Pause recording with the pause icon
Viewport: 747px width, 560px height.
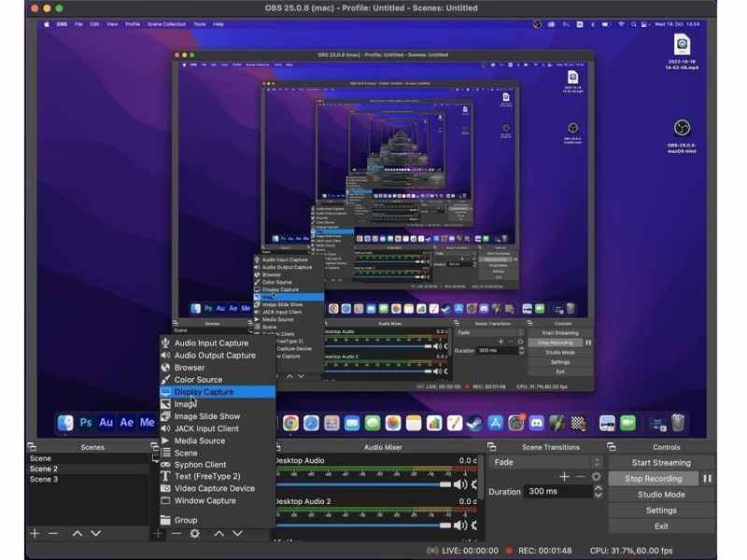pos(708,479)
